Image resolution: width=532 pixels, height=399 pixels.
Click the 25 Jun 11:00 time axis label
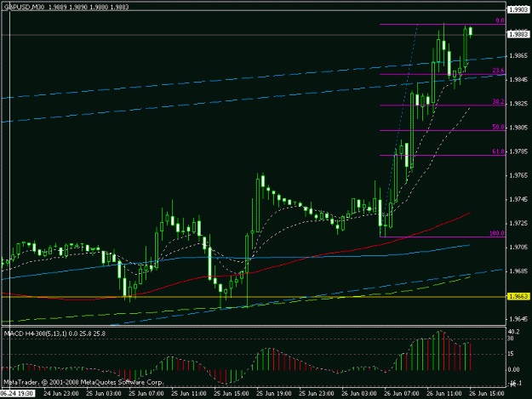(x=189, y=394)
